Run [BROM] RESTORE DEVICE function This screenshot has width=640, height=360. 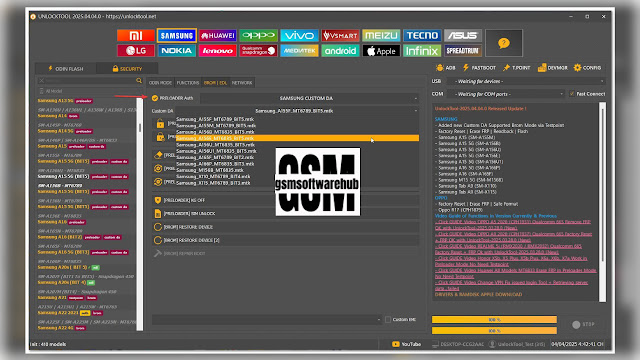tap(286, 227)
